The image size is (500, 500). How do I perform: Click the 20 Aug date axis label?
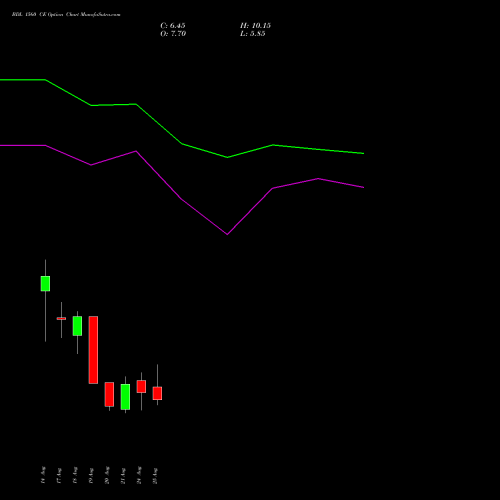pos(107,475)
